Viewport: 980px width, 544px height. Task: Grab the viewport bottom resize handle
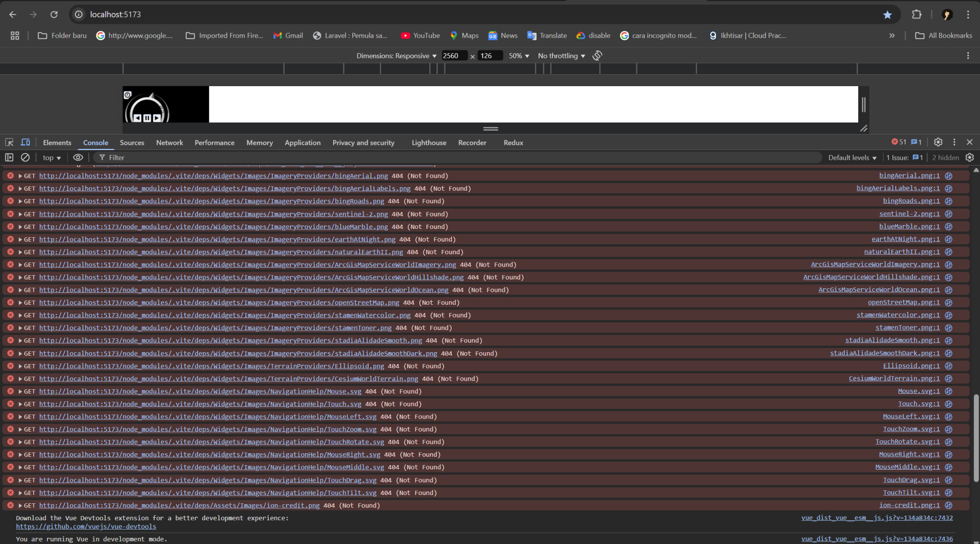pyautogui.click(x=491, y=128)
